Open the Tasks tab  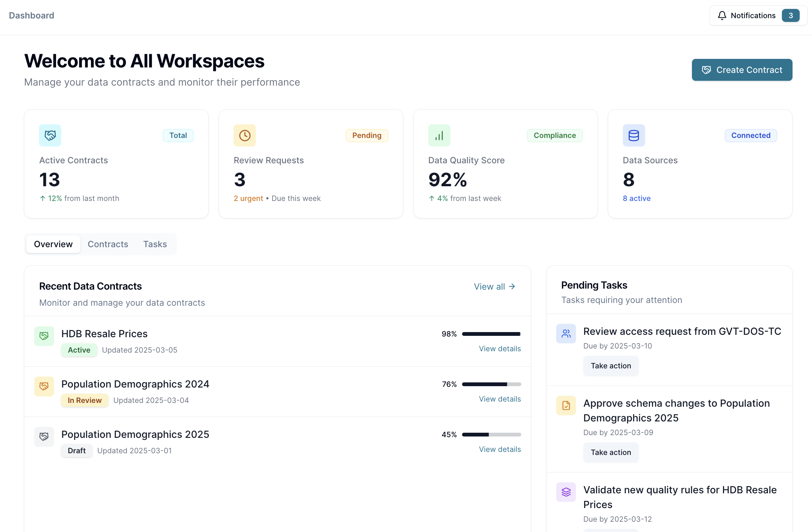click(x=155, y=244)
